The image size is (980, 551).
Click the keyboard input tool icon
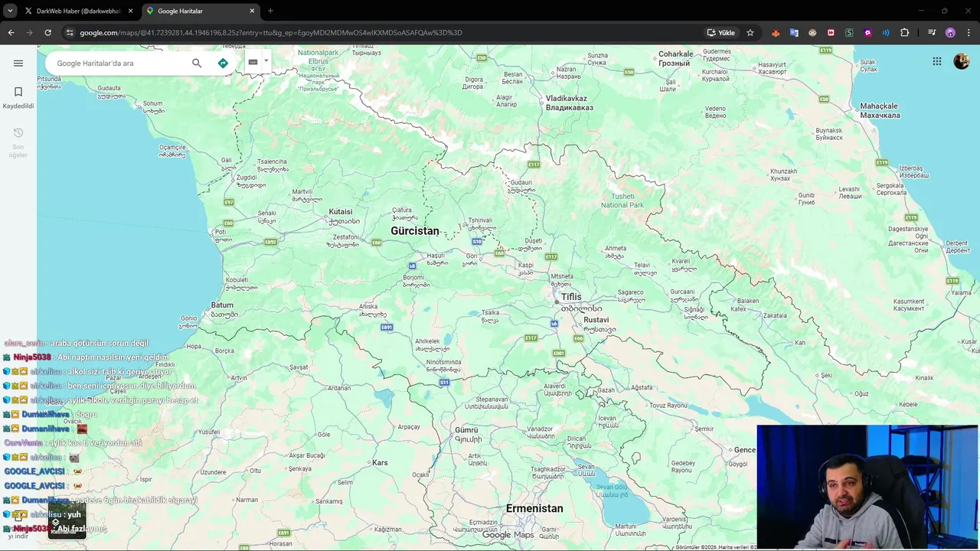pos(253,62)
